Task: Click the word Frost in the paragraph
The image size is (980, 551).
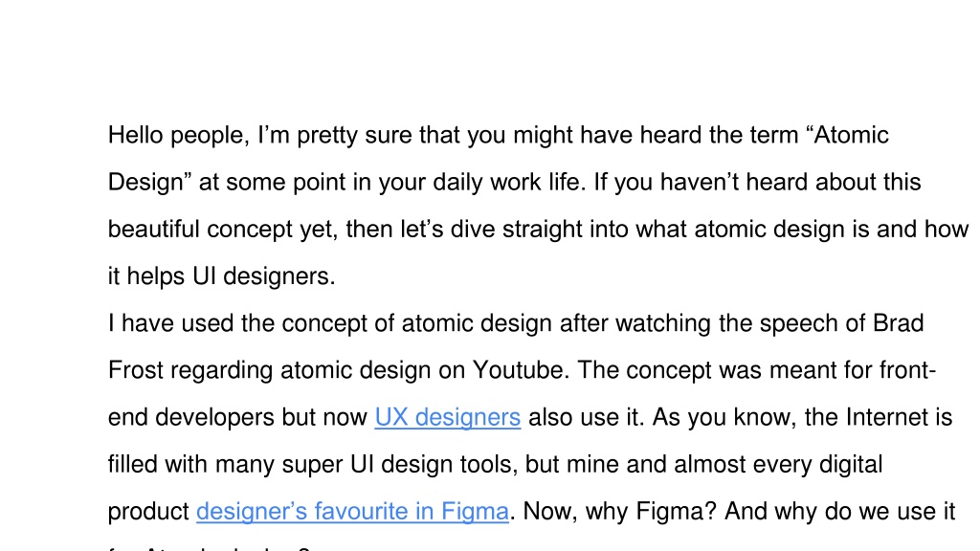Action: coord(136,370)
